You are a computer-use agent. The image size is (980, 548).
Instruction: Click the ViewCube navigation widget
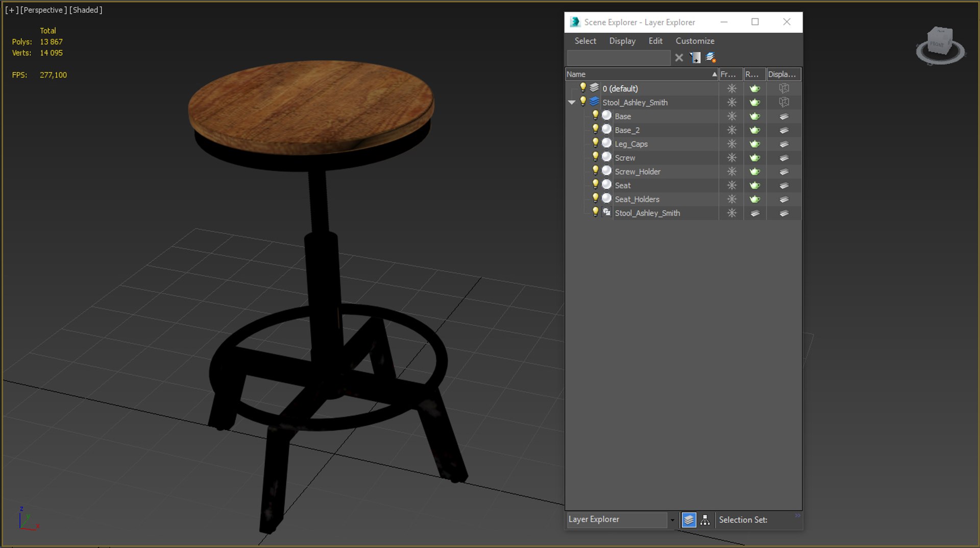940,45
